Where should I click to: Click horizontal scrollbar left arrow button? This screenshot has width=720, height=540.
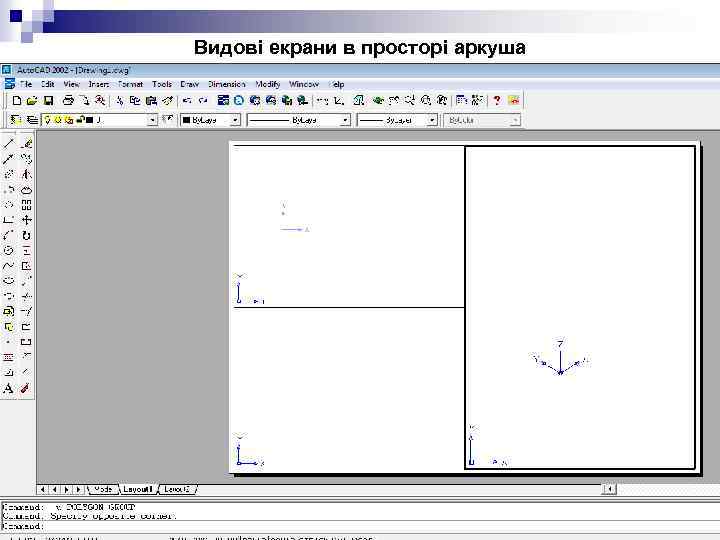[609, 489]
